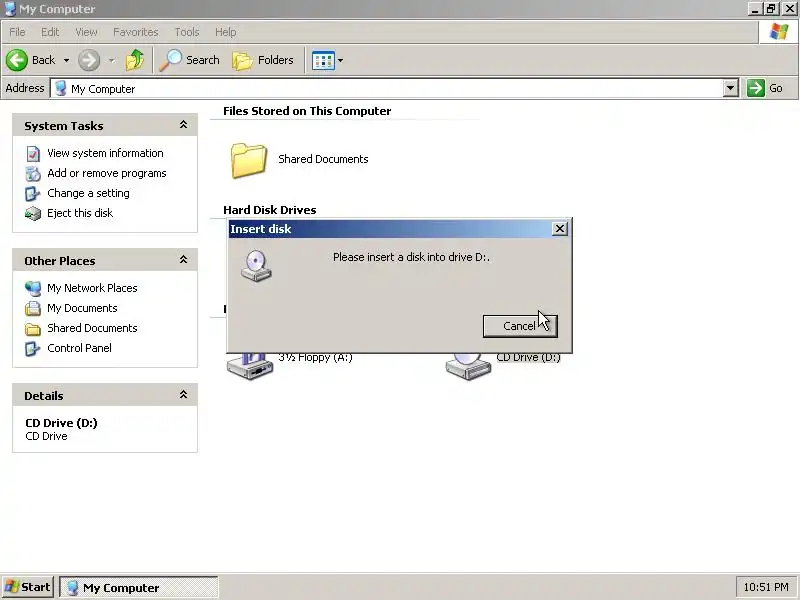Click the taskbar clock showing 10:51 PM
The image size is (800, 600).
[766, 587]
